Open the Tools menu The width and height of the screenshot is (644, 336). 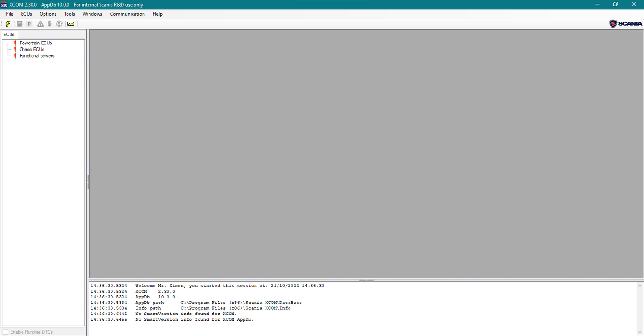pos(69,14)
